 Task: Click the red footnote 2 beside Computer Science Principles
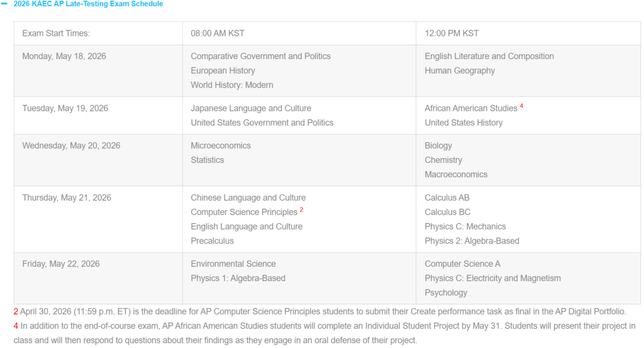(x=302, y=210)
